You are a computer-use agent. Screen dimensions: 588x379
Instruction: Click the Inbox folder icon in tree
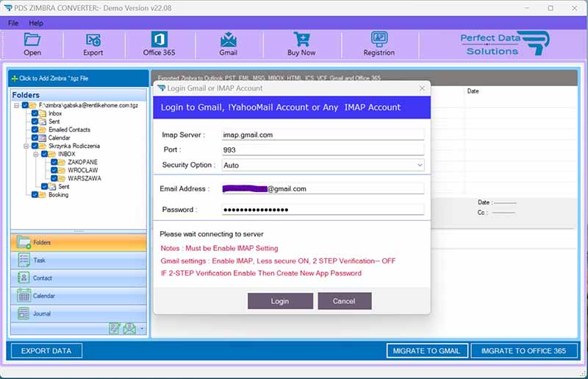[43, 113]
